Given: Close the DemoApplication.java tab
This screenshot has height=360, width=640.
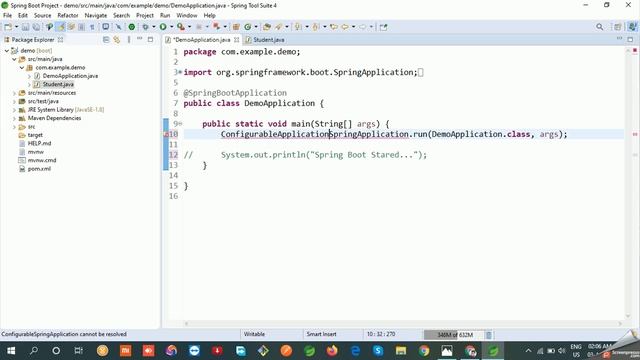Looking at the screenshot, I should click(236, 40).
